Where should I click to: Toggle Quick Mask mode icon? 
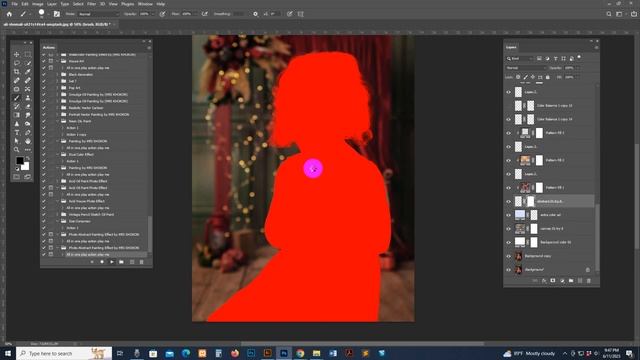(x=16, y=177)
